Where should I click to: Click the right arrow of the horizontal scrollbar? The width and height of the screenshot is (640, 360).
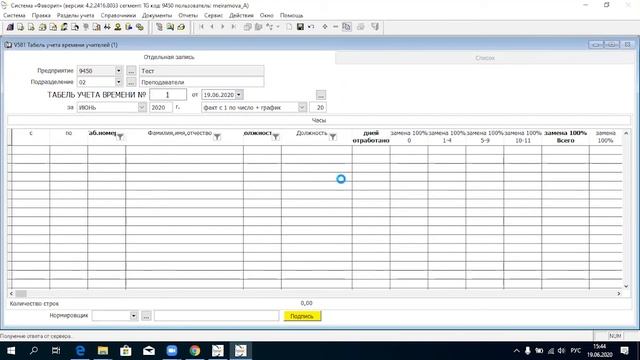619,293
